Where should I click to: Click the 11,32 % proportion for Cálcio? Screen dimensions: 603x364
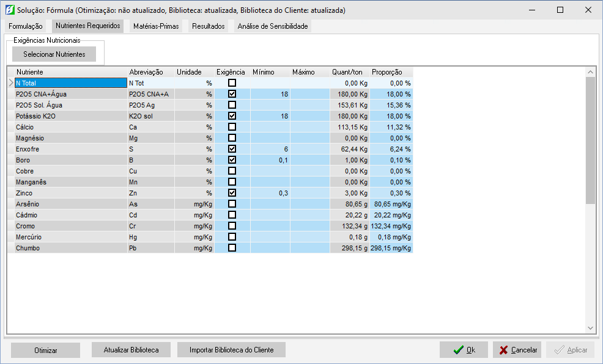tap(391, 127)
